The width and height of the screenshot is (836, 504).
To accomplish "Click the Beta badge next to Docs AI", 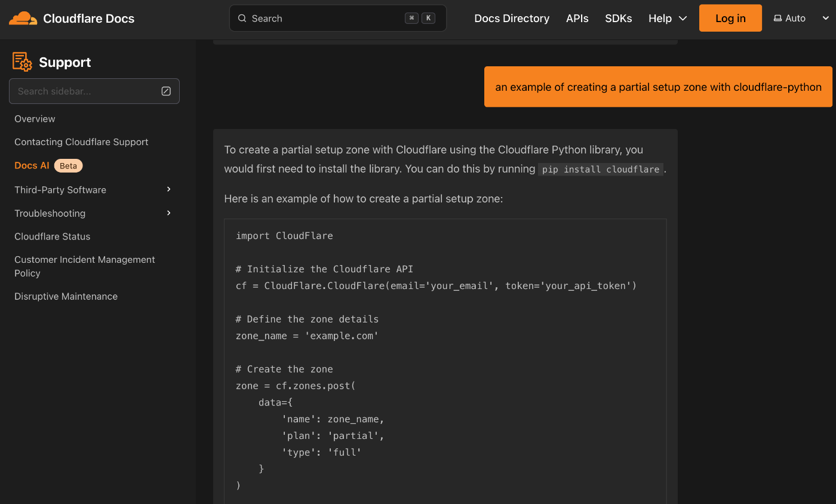I will 68,165.
